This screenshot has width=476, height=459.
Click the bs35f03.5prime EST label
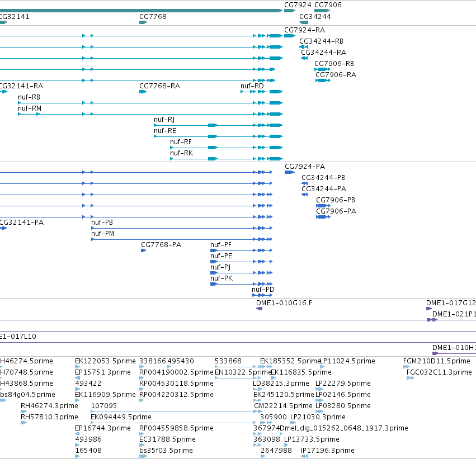tap(166, 451)
